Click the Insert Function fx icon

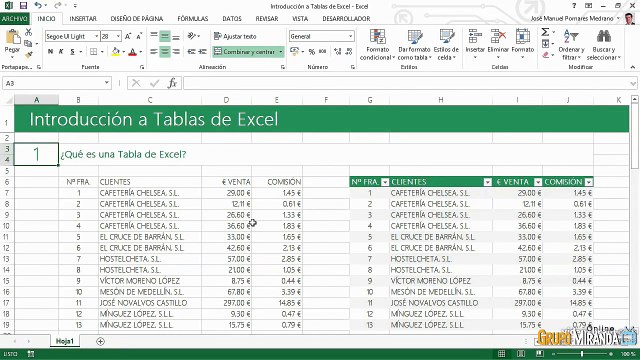coord(172,83)
